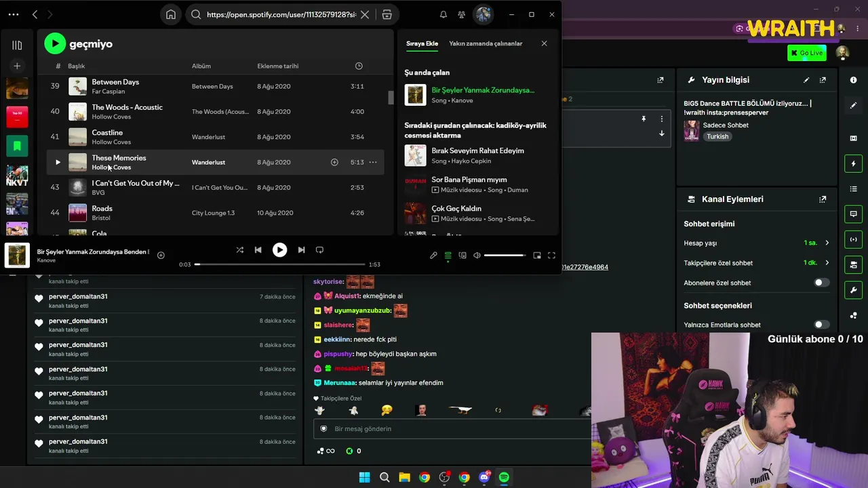Toggle Abonelere özel sohbet switch
Screen dimensions: 868x488
click(821, 283)
